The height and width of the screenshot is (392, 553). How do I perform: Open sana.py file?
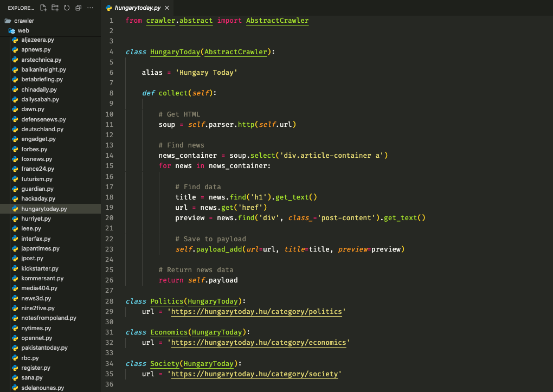coord(50,377)
